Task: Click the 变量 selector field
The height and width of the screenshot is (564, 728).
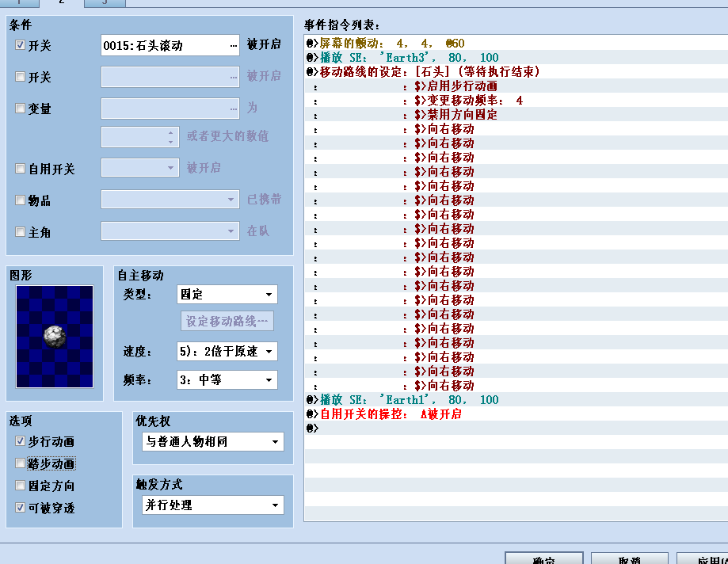Action: coord(170,109)
